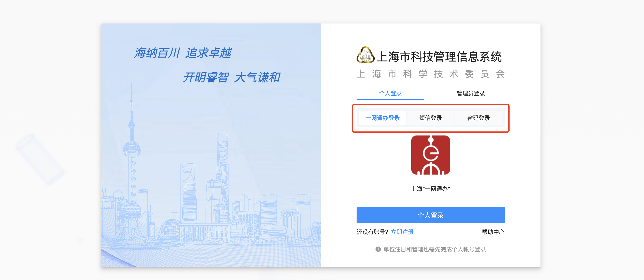Select the 短信登录 login method
This screenshot has width=644, height=280.
430,118
